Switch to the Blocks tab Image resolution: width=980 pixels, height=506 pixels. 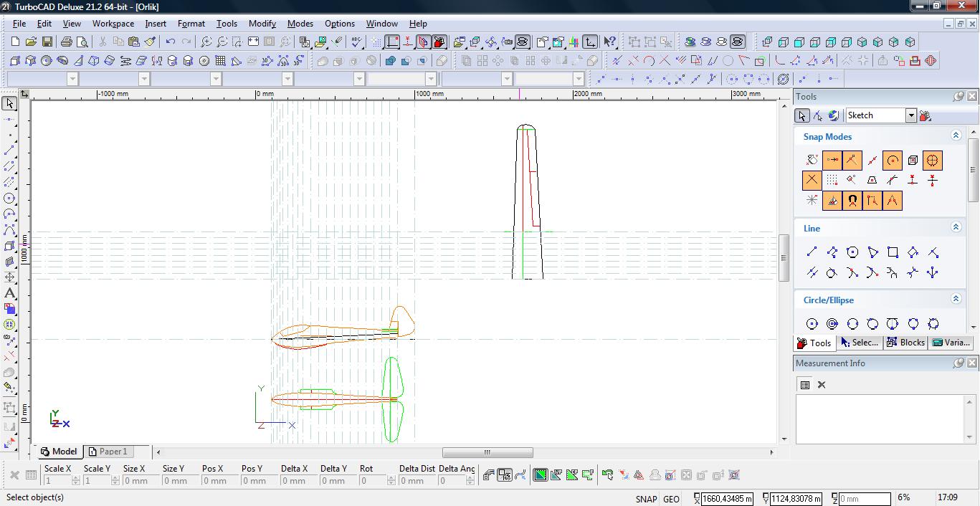pyautogui.click(x=906, y=343)
